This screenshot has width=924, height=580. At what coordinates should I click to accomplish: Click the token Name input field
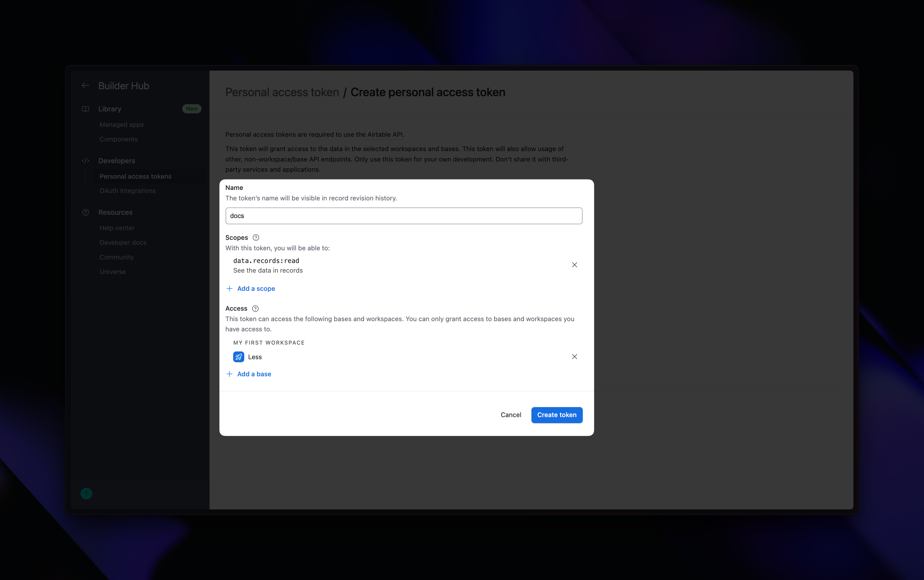pos(404,216)
